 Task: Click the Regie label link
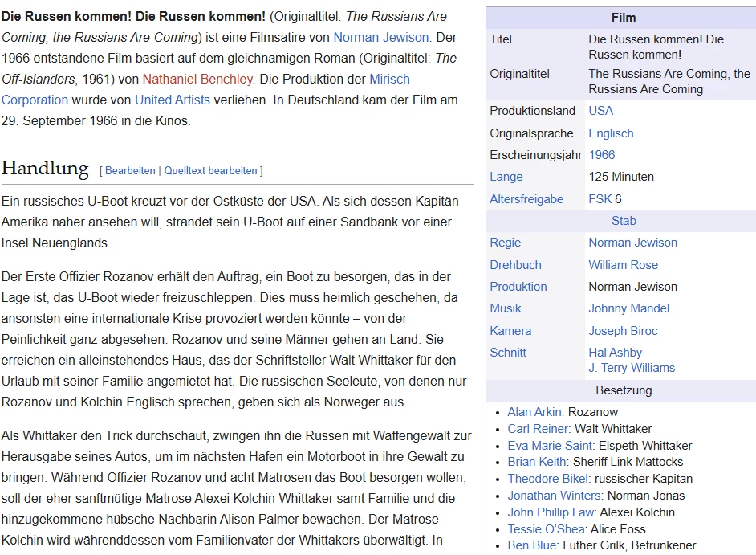pyautogui.click(x=506, y=243)
